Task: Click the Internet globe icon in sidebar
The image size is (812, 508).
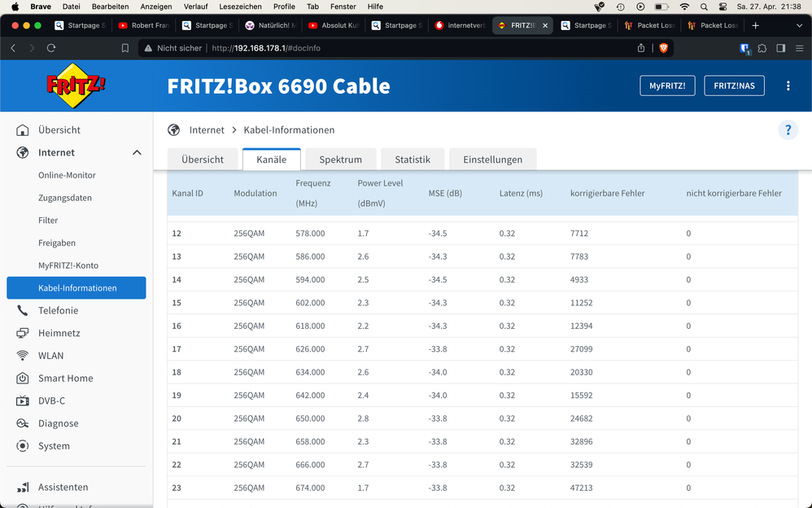Action: (x=22, y=152)
